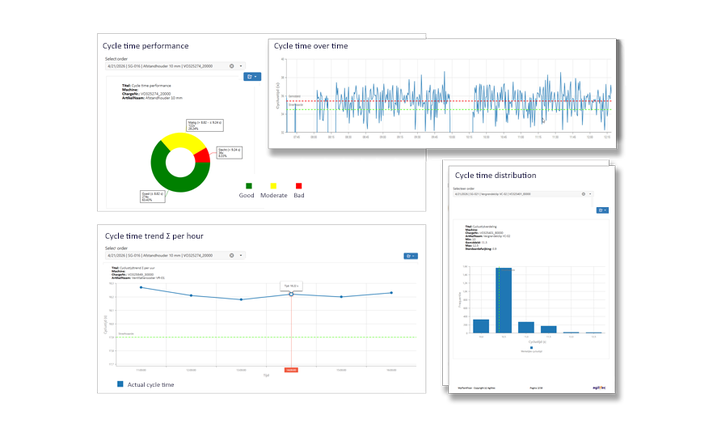
Task: Click the logo in the distribution page footer
Action: pyautogui.click(x=599, y=388)
